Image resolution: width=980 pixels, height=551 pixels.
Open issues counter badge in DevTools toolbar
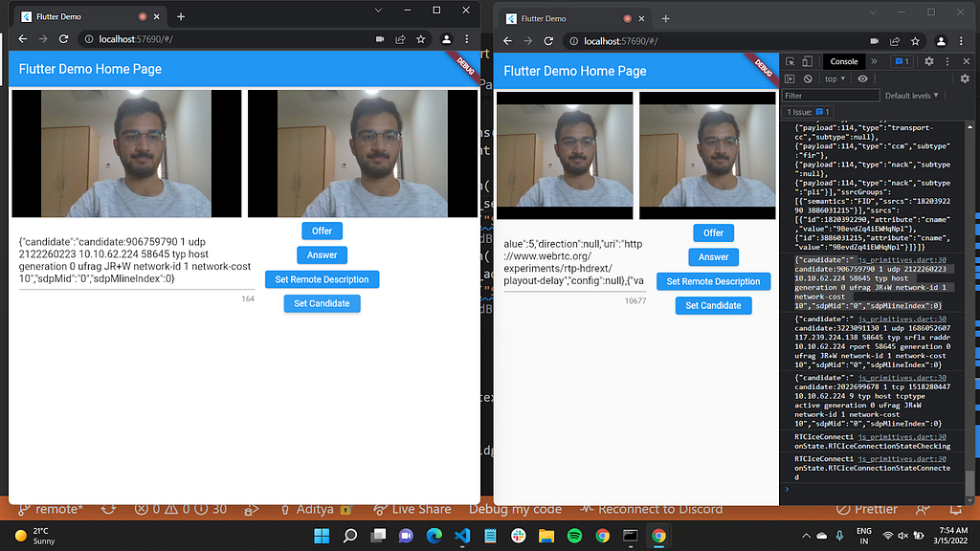pyautogui.click(x=902, y=61)
